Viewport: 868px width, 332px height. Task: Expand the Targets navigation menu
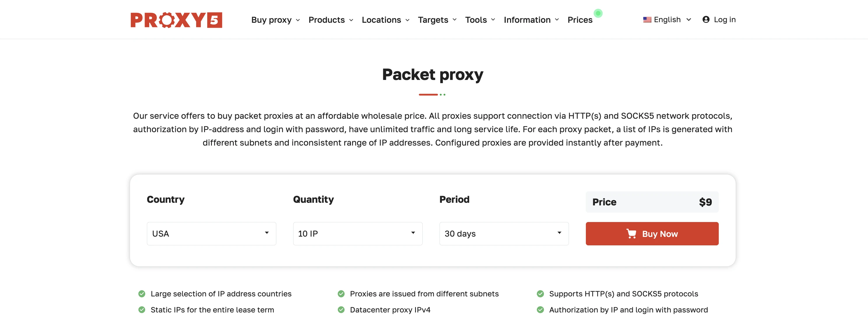click(437, 20)
